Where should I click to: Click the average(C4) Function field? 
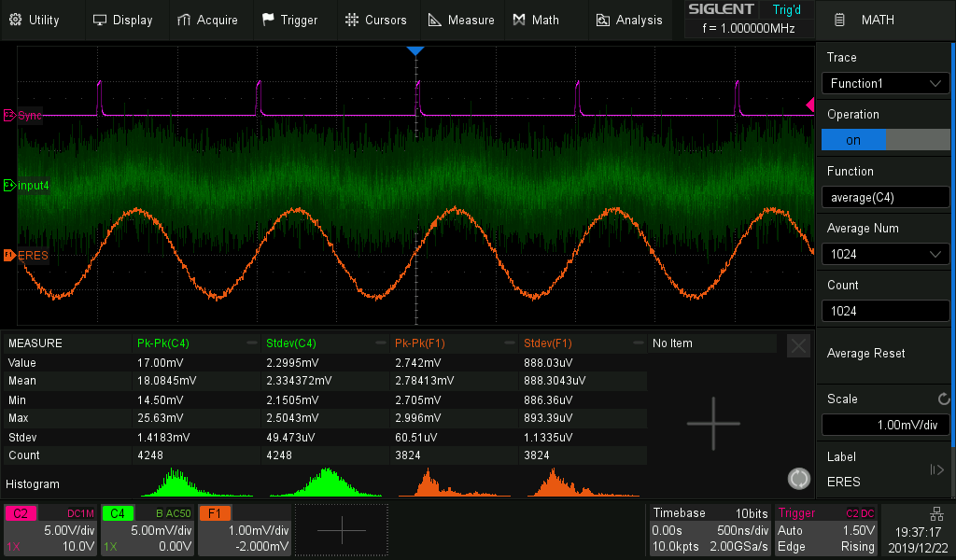885,197
